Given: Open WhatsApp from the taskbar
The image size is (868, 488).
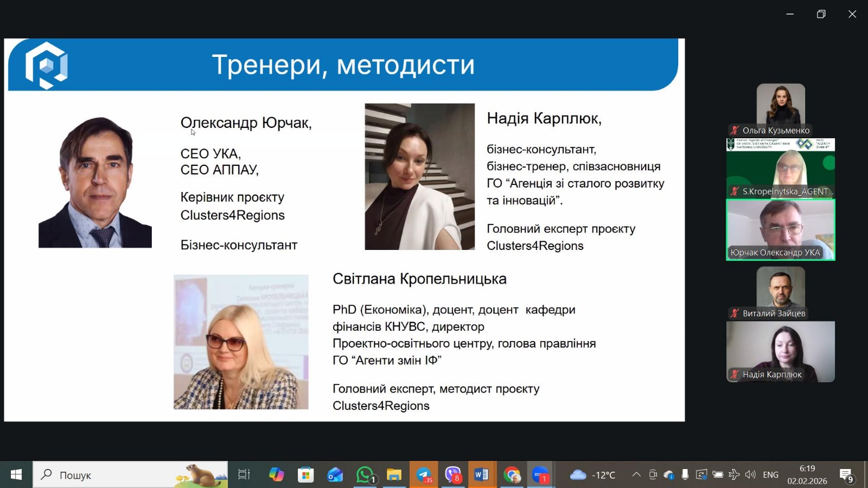Looking at the screenshot, I should pyautogui.click(x=365, y=475).
